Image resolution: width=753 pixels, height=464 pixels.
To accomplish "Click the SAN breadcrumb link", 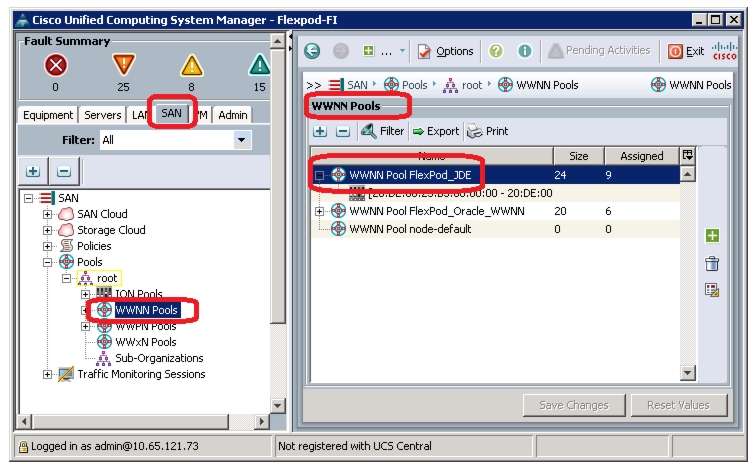I will click(357, 85).
